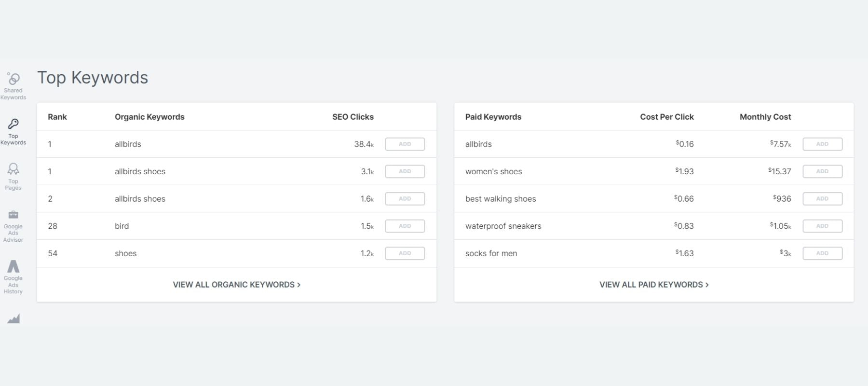Image resolution: width=868 pixels, height=386 pixels.
Task: Add organic keyword allbirds with 38.4k clicks
Action: (x=405, y=144)
